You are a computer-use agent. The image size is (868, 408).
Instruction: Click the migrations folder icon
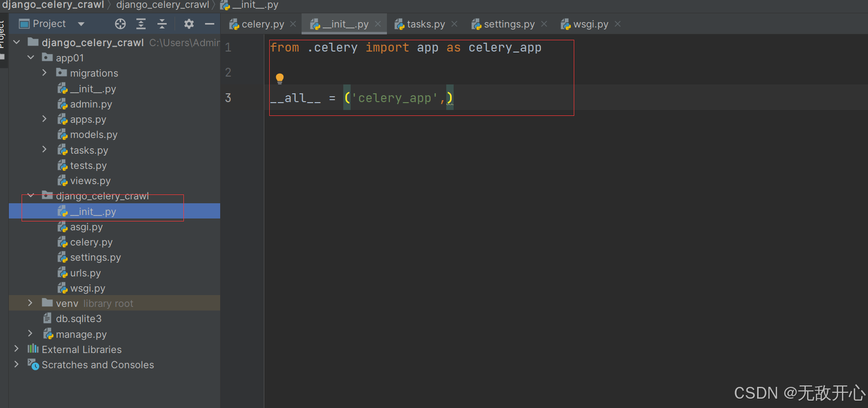(x=61, y=73)
